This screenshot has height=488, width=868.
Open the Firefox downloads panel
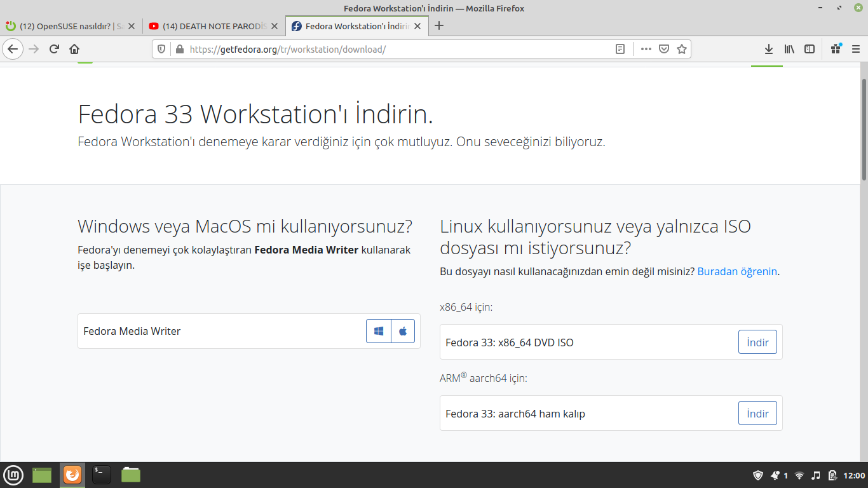[x=768, y=49]
